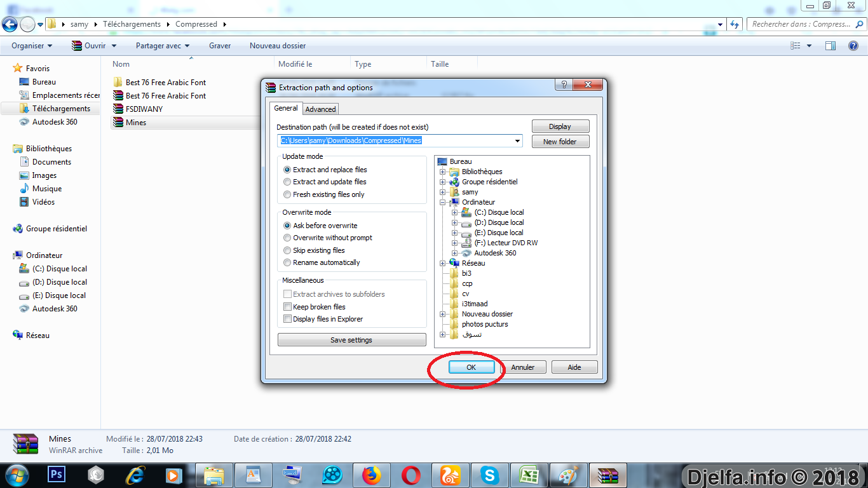Viewport: 868px width, 488px height.
Task: Switch to the Advanced tab
Action: click(x=320, y=109)
